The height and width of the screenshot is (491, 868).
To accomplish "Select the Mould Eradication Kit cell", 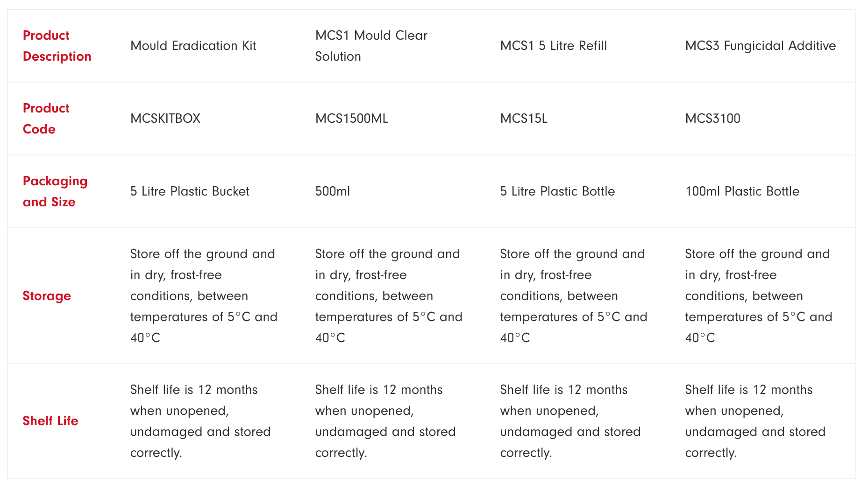I will [x=193, y=46].
